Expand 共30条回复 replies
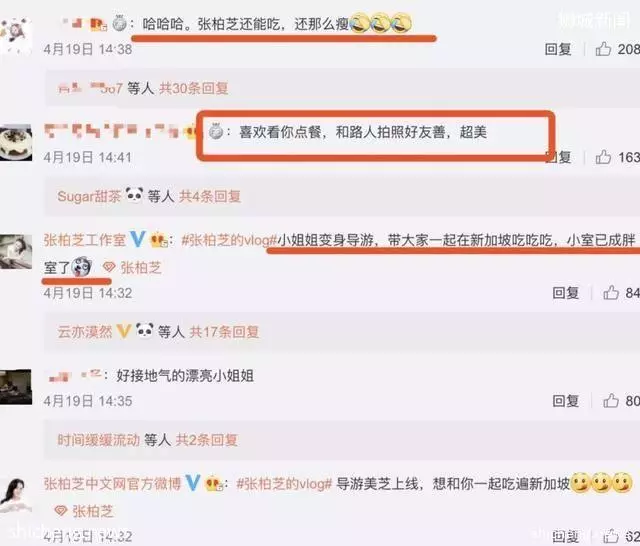640x546 pixels. point(193,88)
